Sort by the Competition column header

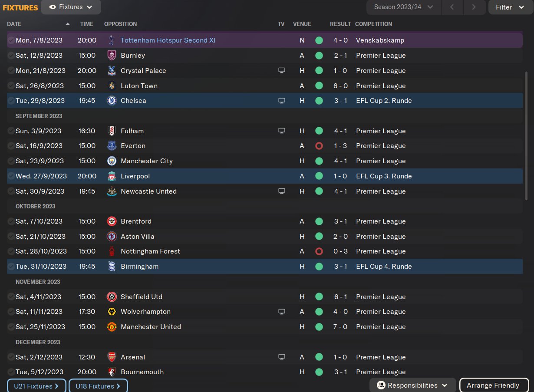pos(373,24)
